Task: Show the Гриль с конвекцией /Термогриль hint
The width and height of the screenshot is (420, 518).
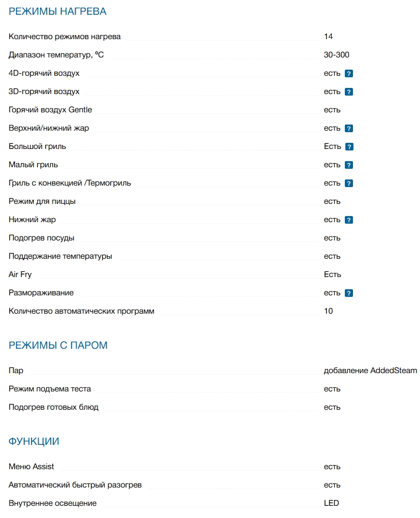Action: [x=348, y=184]
